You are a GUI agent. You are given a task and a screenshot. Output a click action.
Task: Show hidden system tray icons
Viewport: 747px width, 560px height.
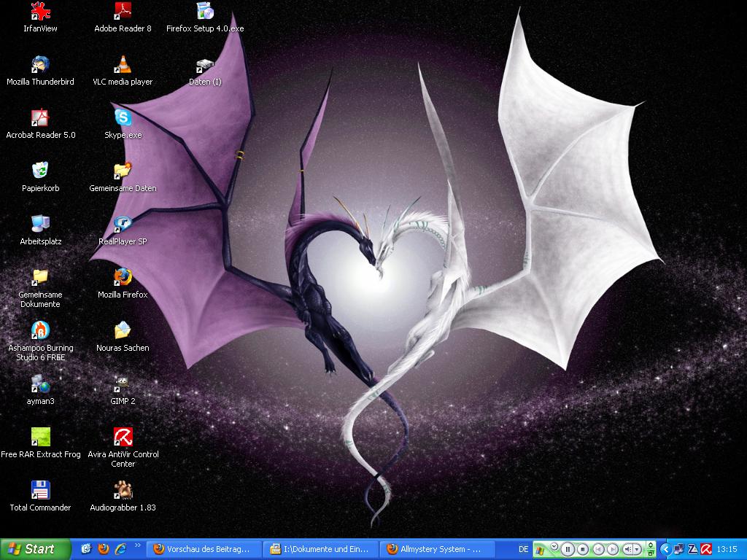coord(665,549)
